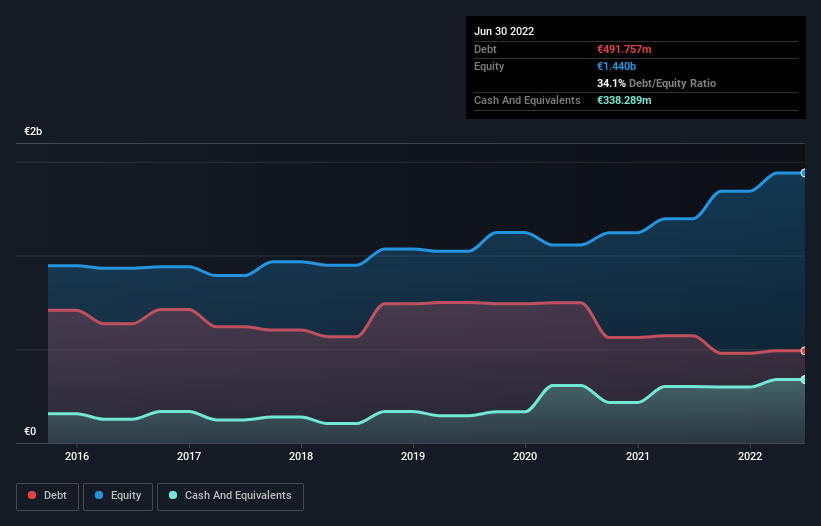Select the red Debt endpoint marker
Screen dimensions: 821x526
tap(804, 351)
